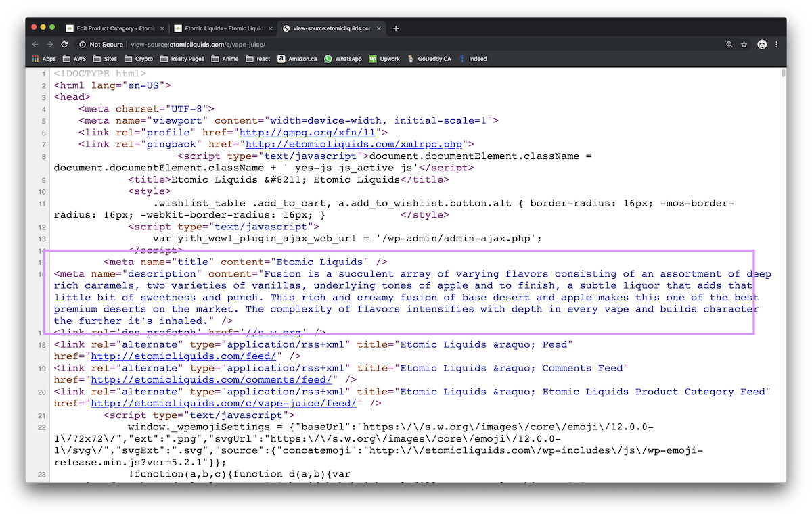
Task: Open the etomicliquids.com/comments/feed/ link
Action: point(210,380)
